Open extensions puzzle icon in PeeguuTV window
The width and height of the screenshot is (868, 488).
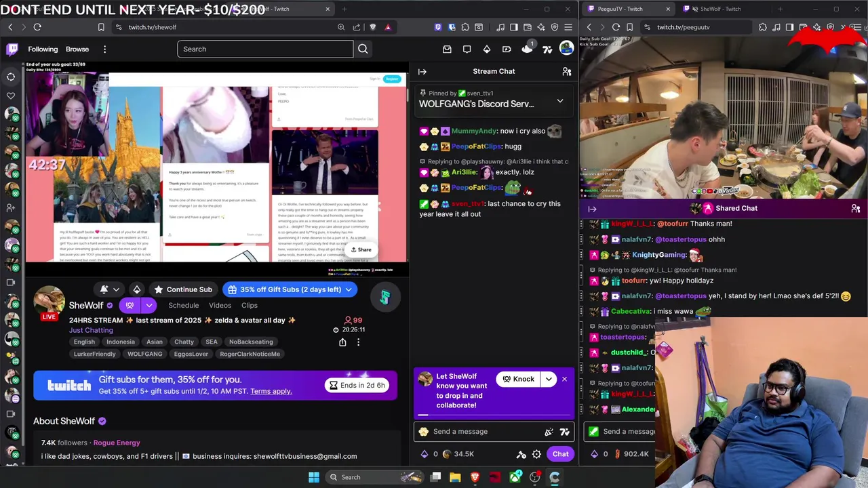coord(763,27)
